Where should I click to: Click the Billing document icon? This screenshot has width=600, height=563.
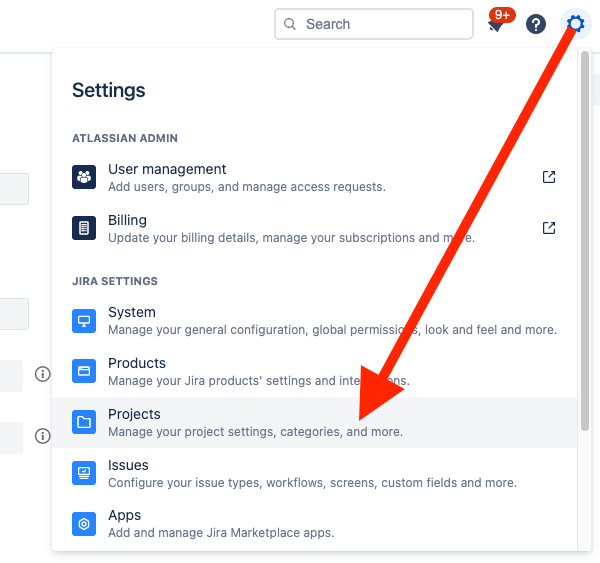[x=84, y=228]
